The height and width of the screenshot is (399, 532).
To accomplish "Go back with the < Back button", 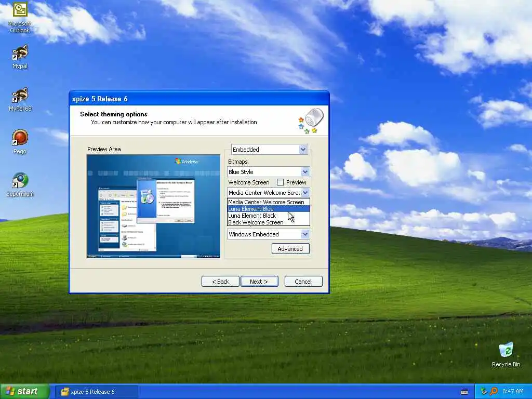I will pos(220,281).
